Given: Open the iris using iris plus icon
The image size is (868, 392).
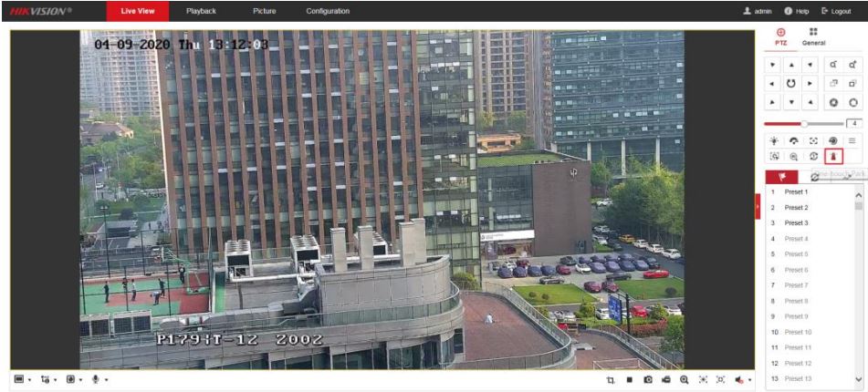Looking at the screenshot, I should [x=853, y=102].
